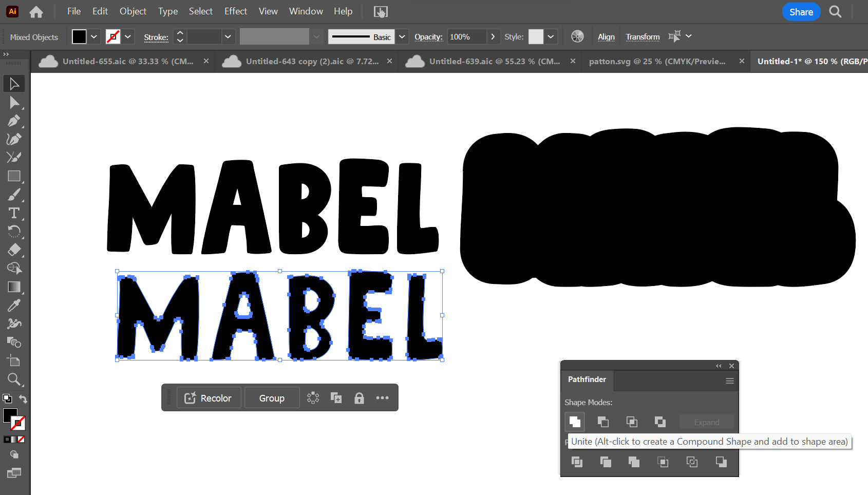Select the Eraser tool
Viewport: 868px width, 495px height.
click(14, 250)
